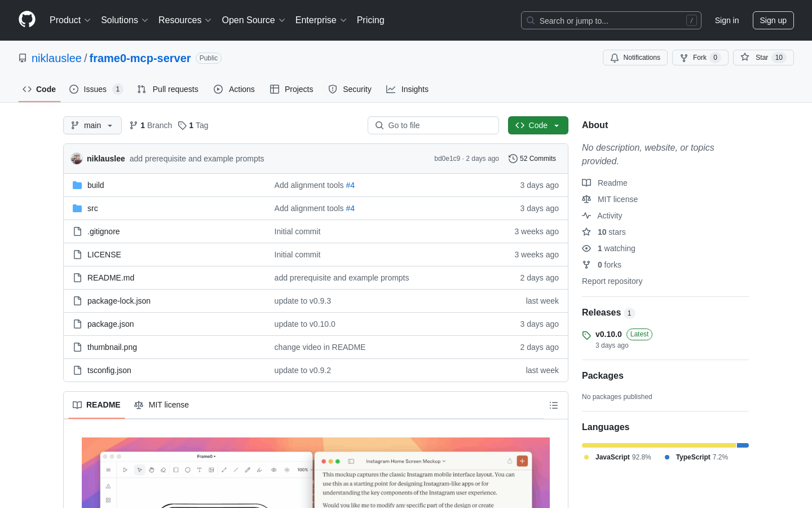812x508 pixels.
Task: Click the Sign up button
Action: coord(773,20)
